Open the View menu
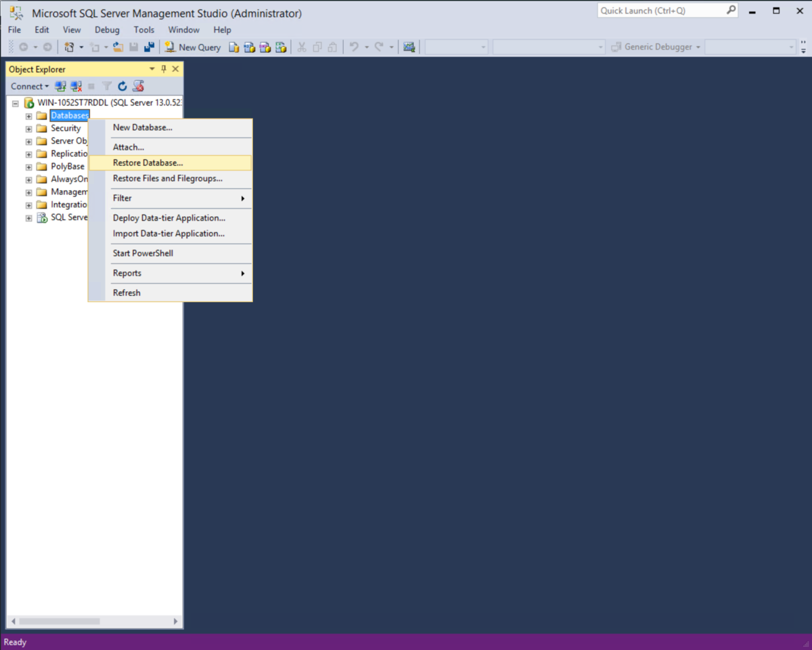 coord(72,30)
